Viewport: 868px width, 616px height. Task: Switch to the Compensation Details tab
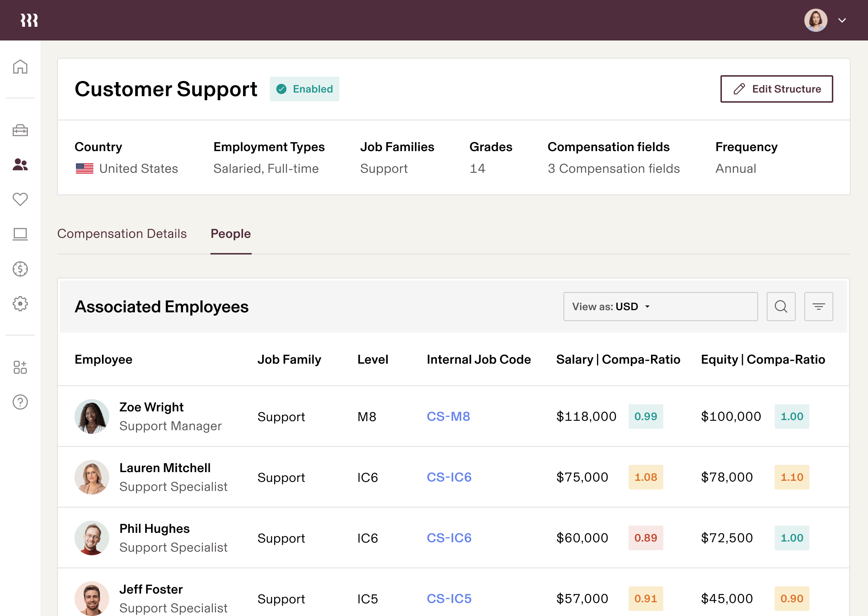coord(122,234)
